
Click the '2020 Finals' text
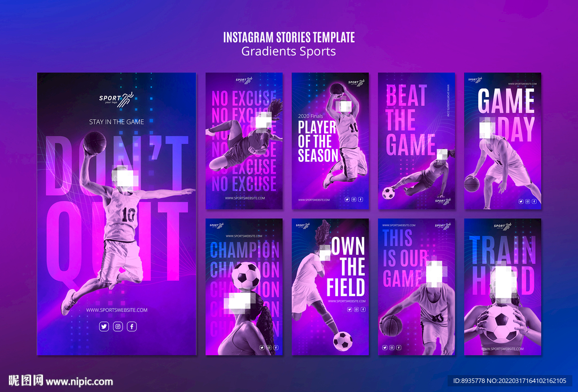(x=310, y=116)
